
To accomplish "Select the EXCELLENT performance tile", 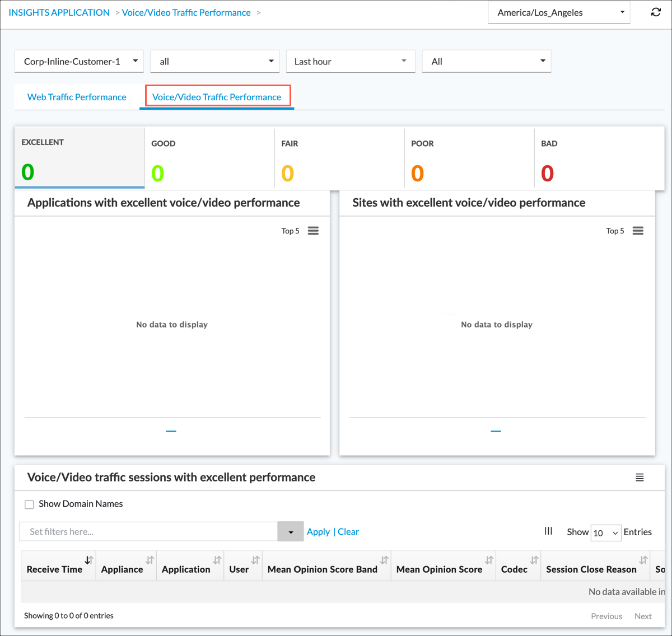I will [80, 158].
